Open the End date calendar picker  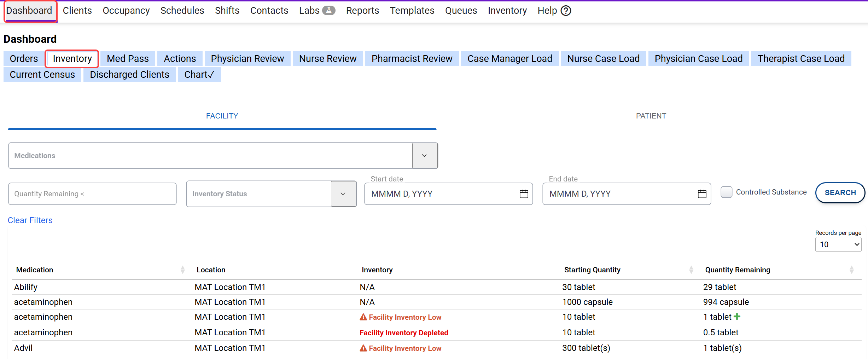coord(702,194)
